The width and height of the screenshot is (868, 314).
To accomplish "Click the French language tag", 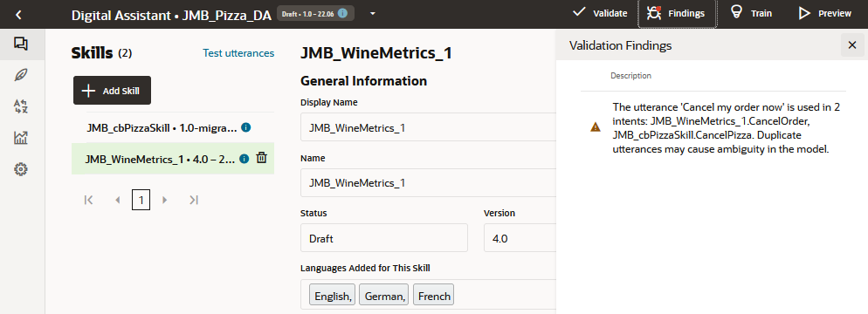I will point(434,296).
